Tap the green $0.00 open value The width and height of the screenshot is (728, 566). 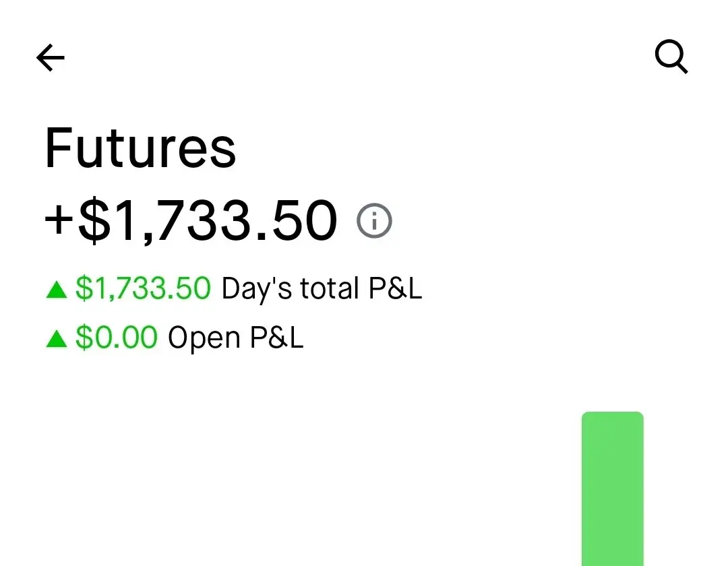tap(117, 338)
